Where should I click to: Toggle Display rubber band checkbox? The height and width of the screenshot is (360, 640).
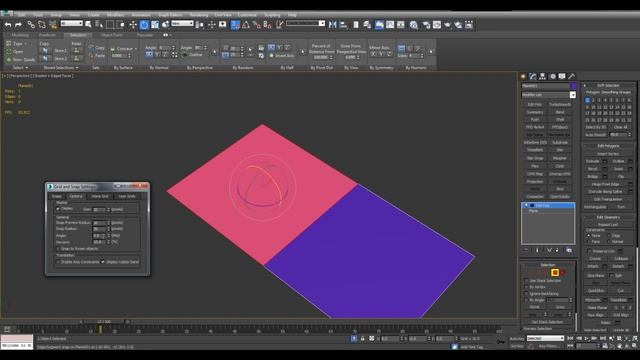(x=103, y=262)
